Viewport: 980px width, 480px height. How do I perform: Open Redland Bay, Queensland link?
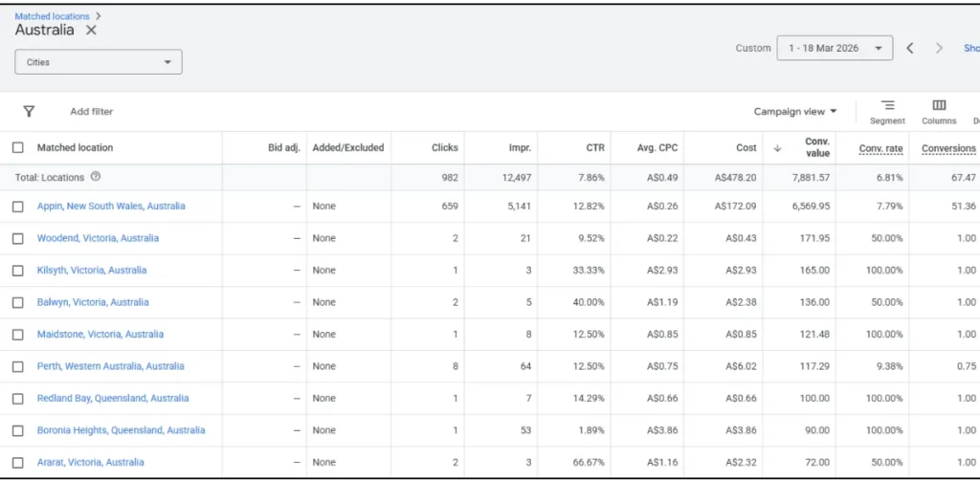pos(113,398)
